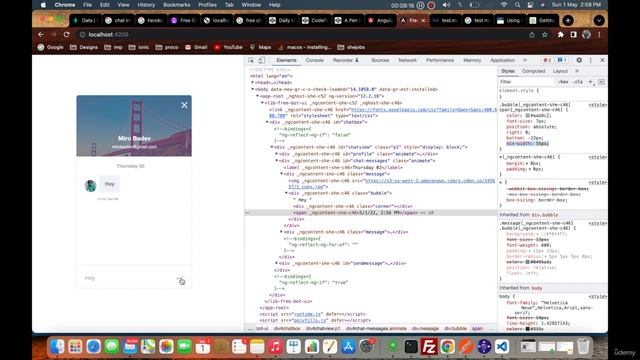Collapse the div class bubble node
The image size is (640, 360).
point(286,193)
